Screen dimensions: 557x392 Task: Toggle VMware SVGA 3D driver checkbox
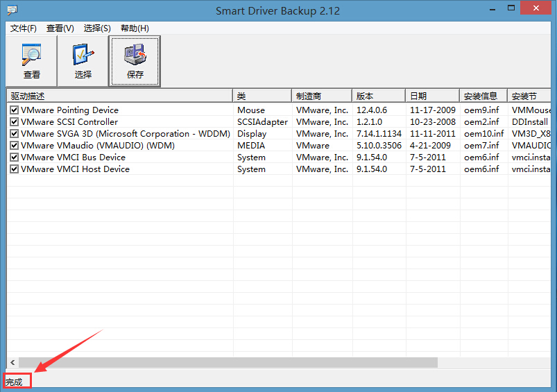[x=14, y=134]
